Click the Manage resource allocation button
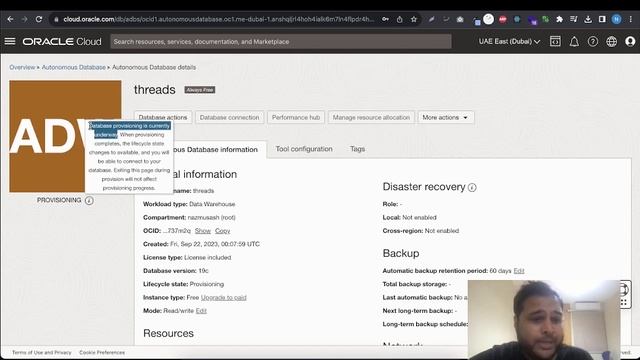Screen dimensions: 640x360 371,118
